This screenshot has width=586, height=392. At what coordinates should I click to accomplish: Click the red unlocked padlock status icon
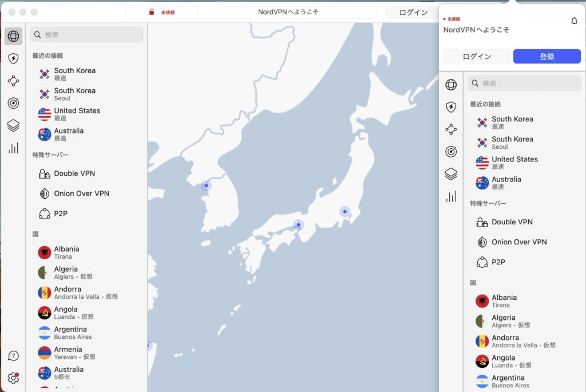pos(151,12)
